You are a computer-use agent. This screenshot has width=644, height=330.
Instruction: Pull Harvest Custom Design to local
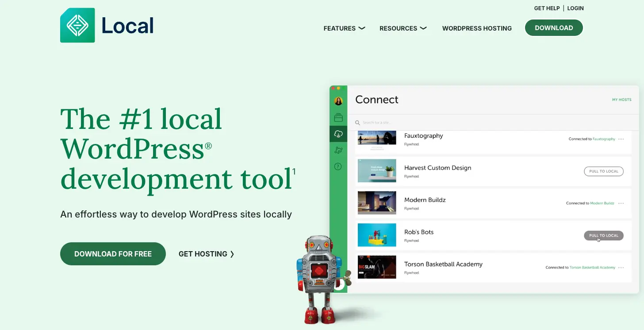(x=604, y=171)
